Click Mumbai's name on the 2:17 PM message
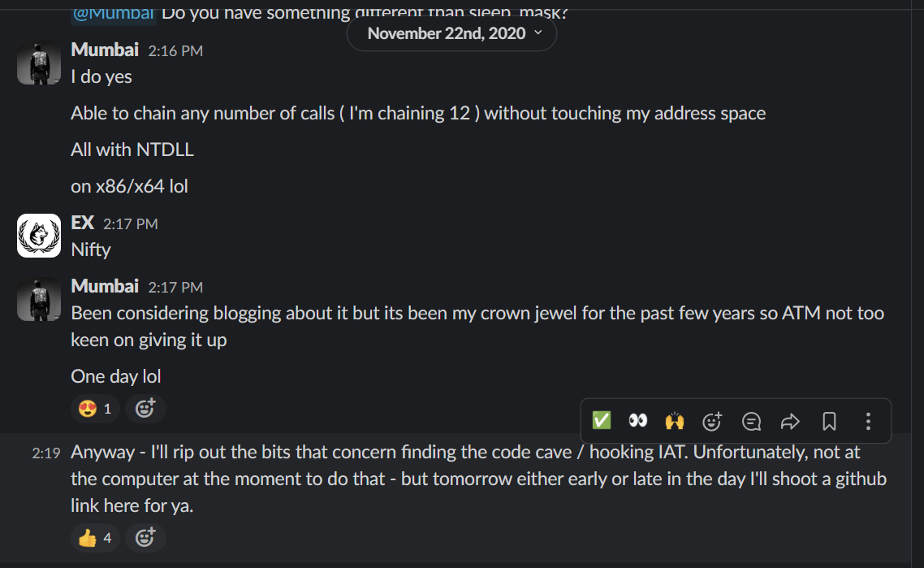Viewport: 924px width, 568px height. [x=105, y=286]
